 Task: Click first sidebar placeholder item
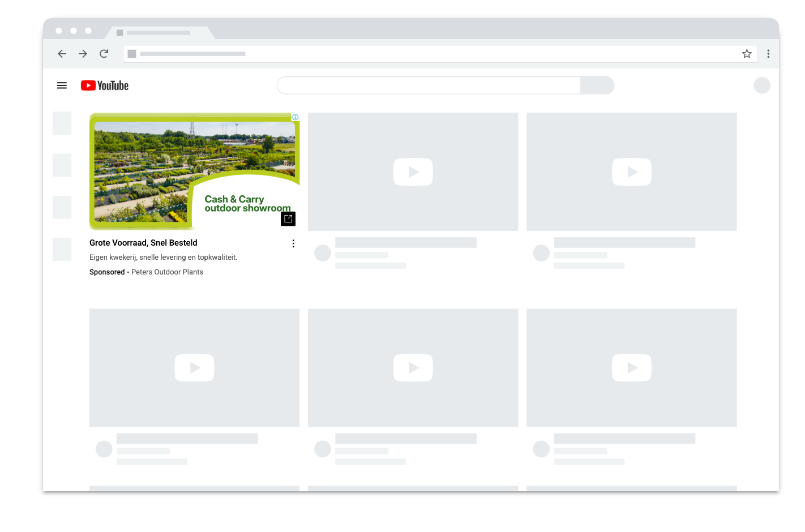click(x=62, y=123)
